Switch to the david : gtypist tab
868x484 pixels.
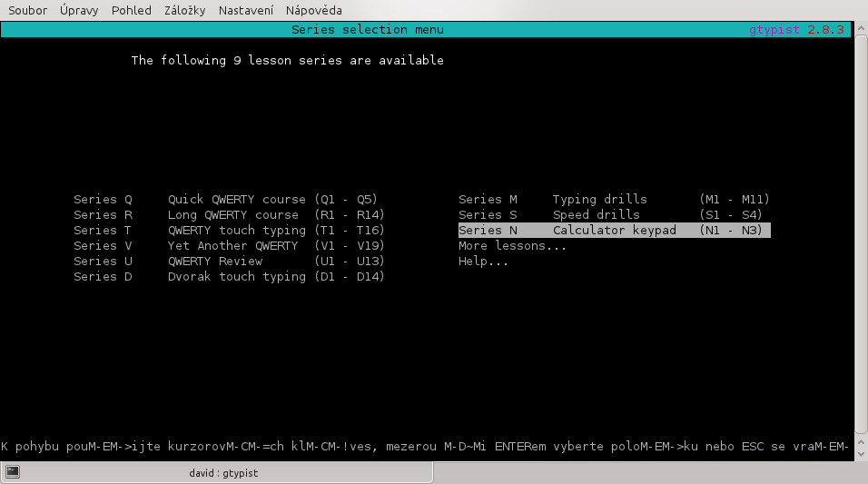click(216, 473)
